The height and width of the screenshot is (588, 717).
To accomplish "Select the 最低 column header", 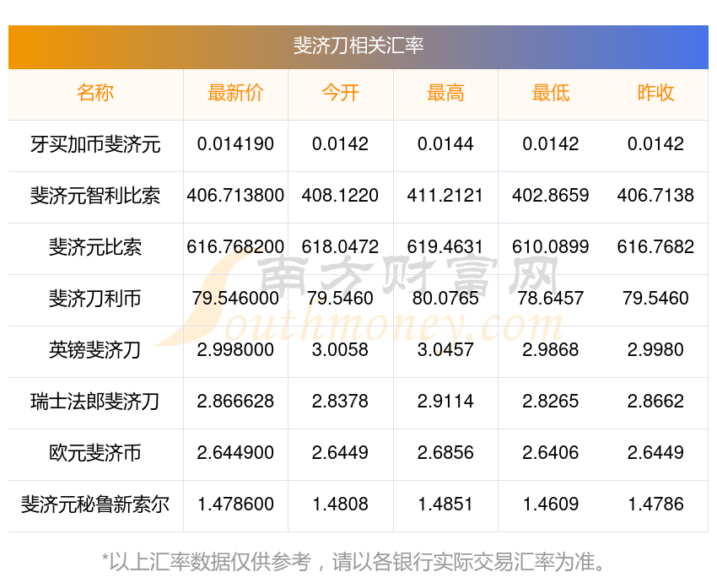I will click(551, 93).
